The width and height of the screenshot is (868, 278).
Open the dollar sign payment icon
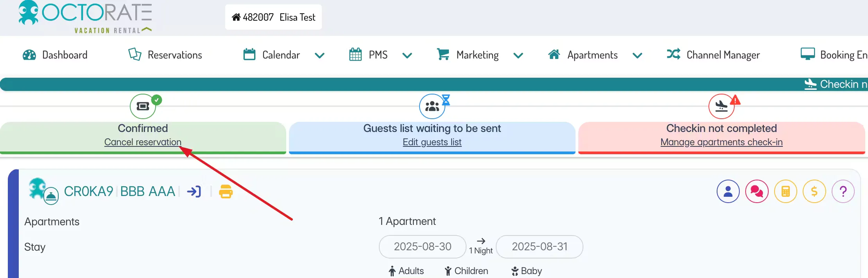click(814, 191)
